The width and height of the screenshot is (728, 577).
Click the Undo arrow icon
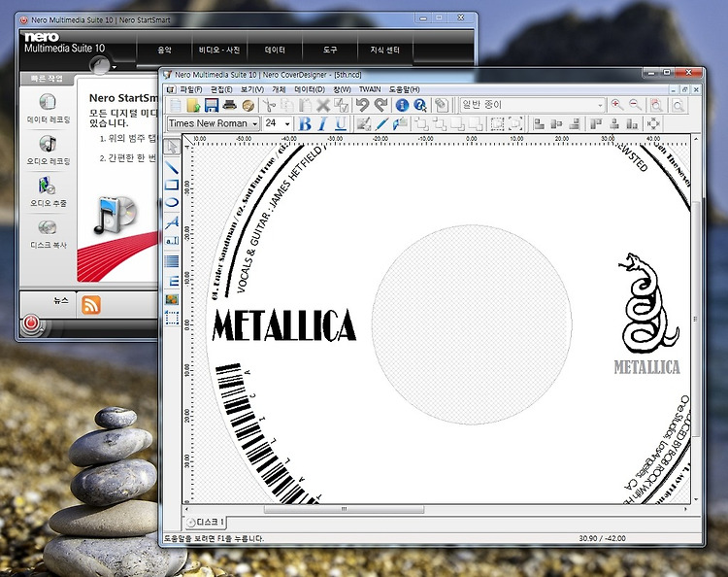tap(362, 105)
